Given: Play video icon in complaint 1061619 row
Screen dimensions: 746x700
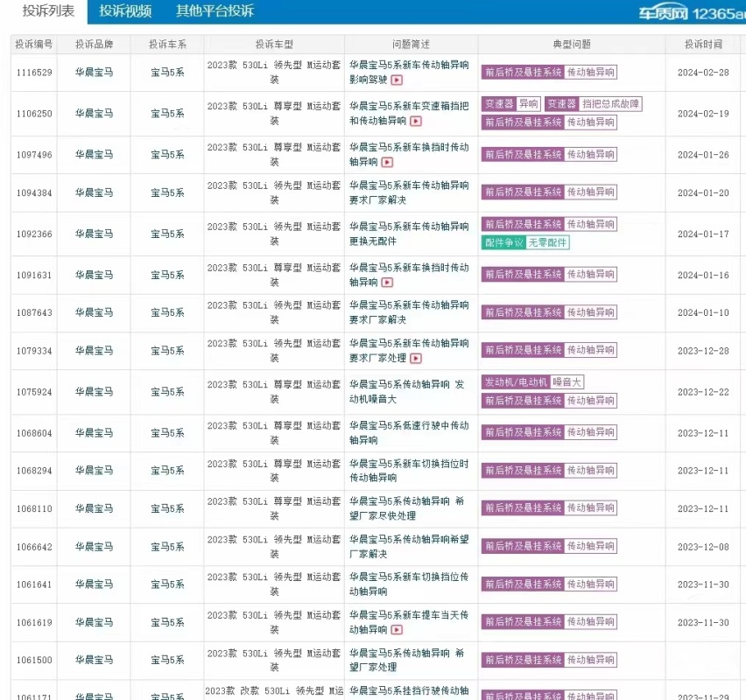Looking at the screenshot, I should pos(397,630).
